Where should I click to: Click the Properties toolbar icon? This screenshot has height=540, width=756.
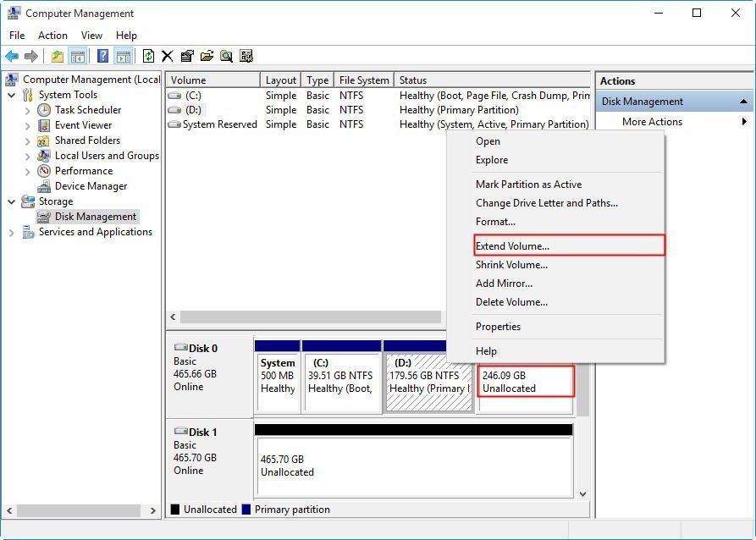tap(187, 57)
